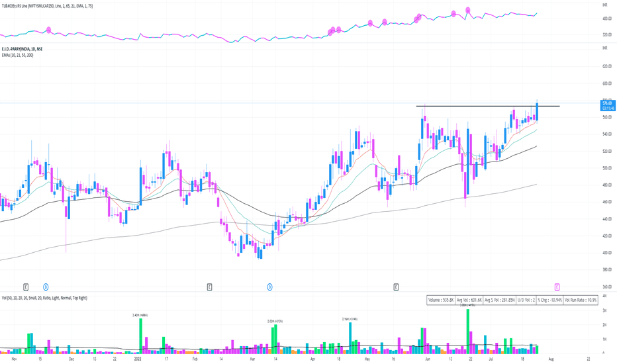Click the 'Volume : 535.8K' stats cell
Viewport: 617px width, 364px height.
coord(441,300)
